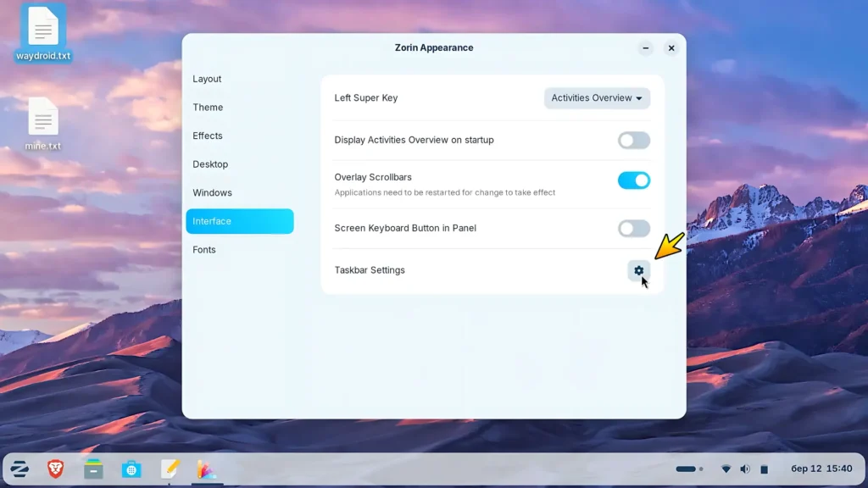The width and height of the screenshot is (868, 488).
Task: Open the Zorin start menu
Action: click(x=19, y=469)
